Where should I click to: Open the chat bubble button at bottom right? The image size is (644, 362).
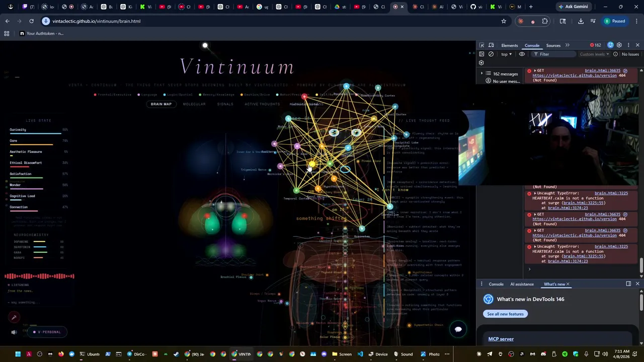[458, 329]
